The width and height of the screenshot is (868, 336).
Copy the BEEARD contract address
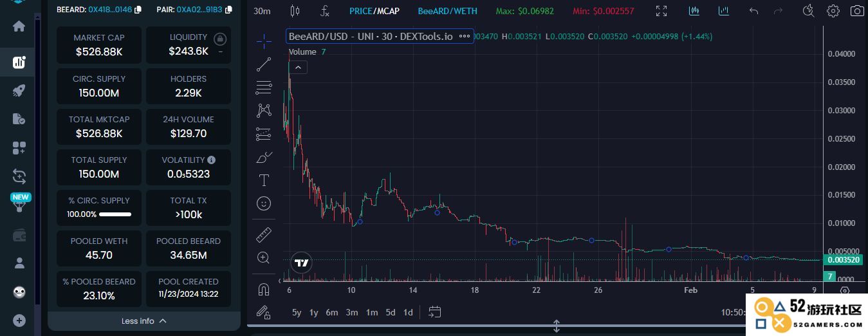point(138,10)
